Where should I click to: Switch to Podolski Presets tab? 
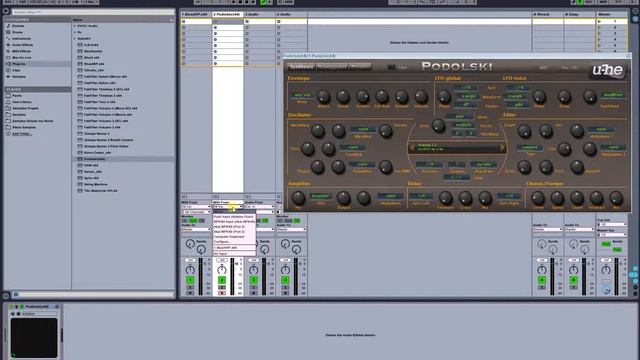(360, 67)
